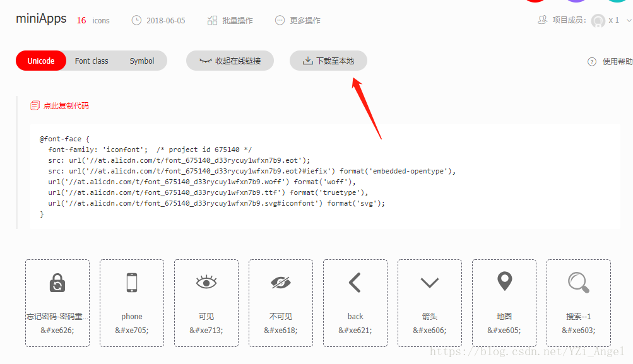The image size is (633, 364).
Task: Click 收起在线链接 button
Action: coord(230,61)
